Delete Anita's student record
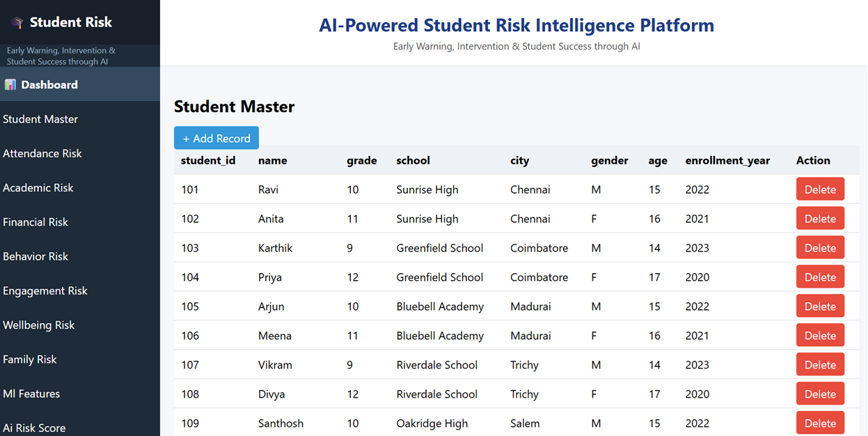The height and width of the screenshot is (436, 868). point(820,218)
